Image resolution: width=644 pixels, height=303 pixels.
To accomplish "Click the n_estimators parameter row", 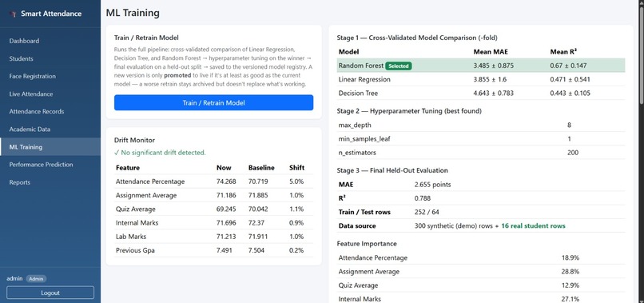I will (481, 153).
